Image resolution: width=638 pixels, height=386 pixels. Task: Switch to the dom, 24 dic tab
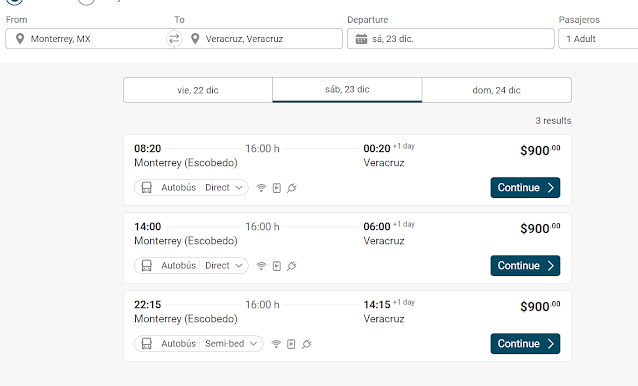496,90
